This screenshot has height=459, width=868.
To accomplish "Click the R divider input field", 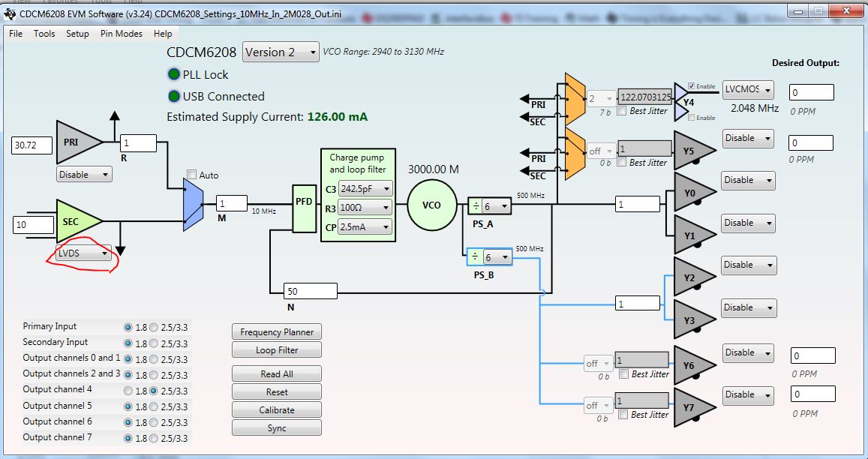I will [138, 142].
